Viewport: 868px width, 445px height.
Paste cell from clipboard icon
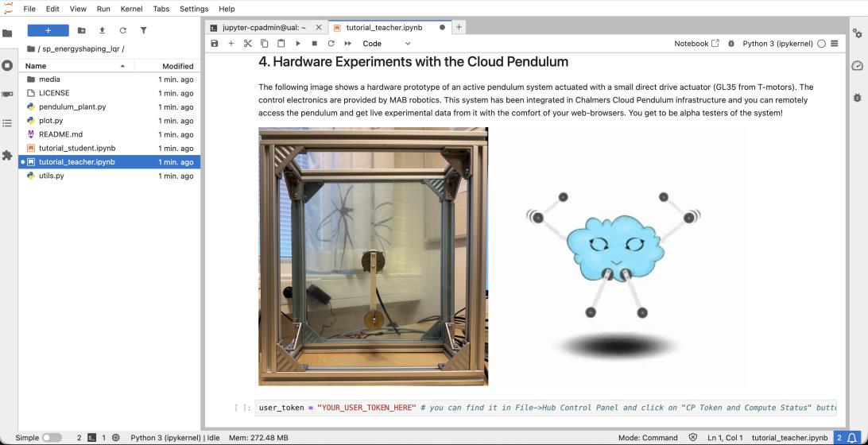281,43
